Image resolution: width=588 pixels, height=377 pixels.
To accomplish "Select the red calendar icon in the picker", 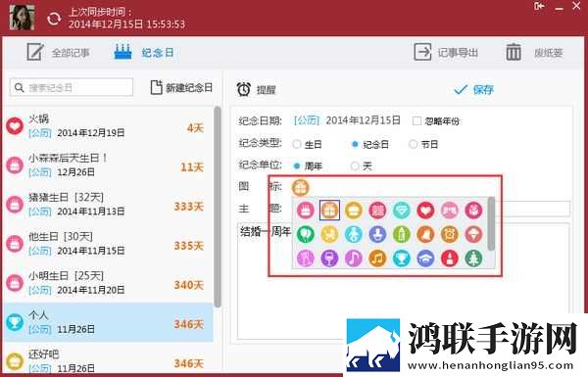I will pos(377,211).
